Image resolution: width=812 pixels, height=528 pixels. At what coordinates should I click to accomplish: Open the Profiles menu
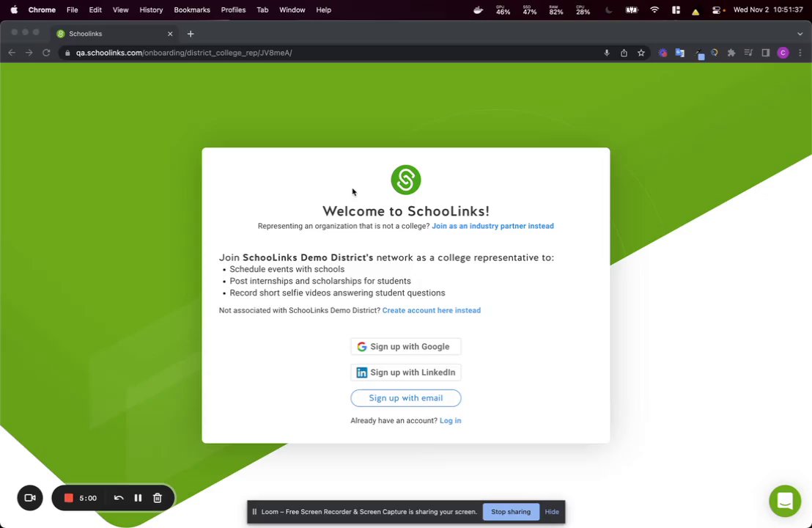(233, 10)
